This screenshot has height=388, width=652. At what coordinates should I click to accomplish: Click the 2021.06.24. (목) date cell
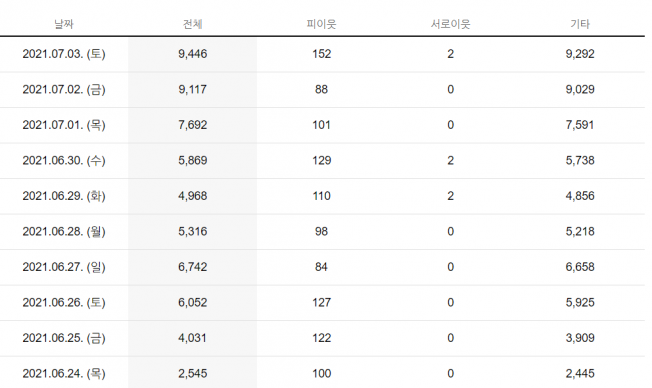[x=64, y=373]
